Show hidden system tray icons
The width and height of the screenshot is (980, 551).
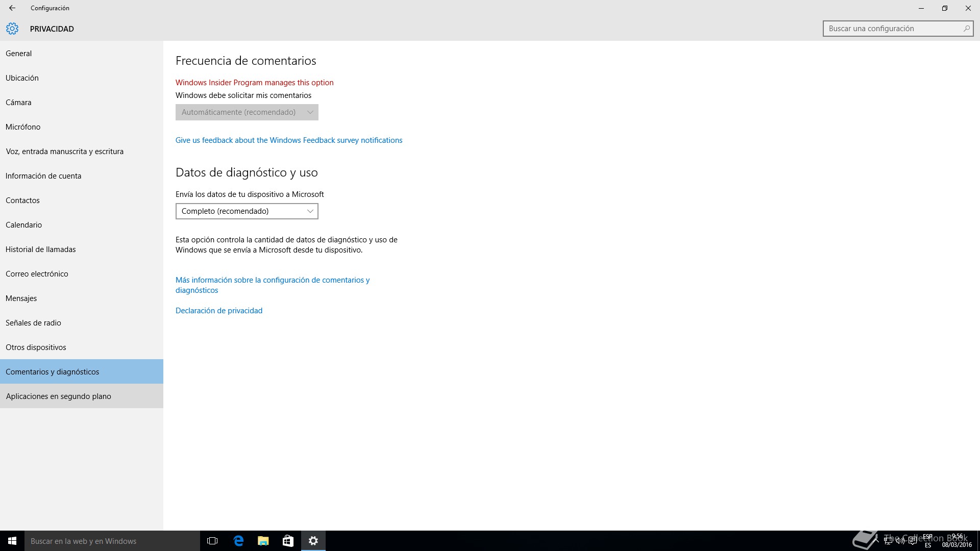pos(876,541)
